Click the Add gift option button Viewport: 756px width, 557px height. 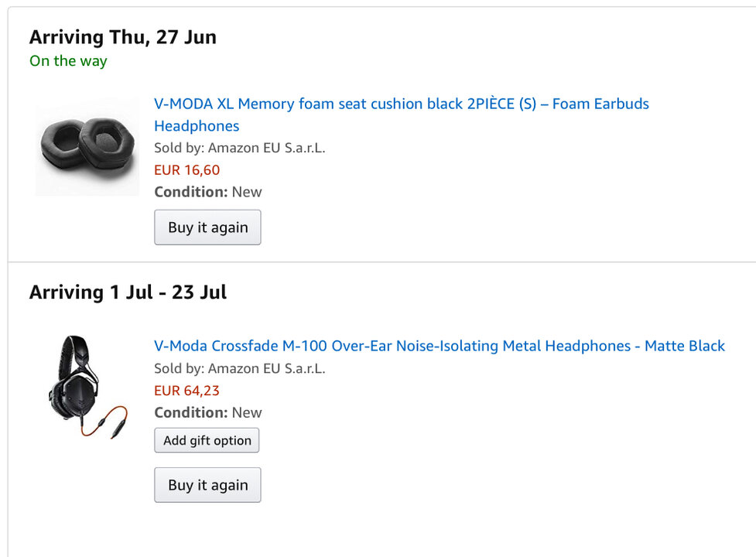[x=207, y=440]
